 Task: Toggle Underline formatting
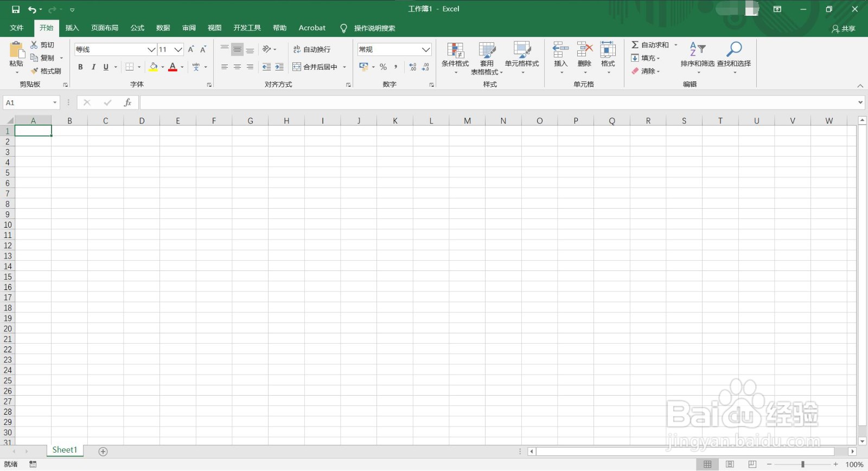tap(106, 67)
